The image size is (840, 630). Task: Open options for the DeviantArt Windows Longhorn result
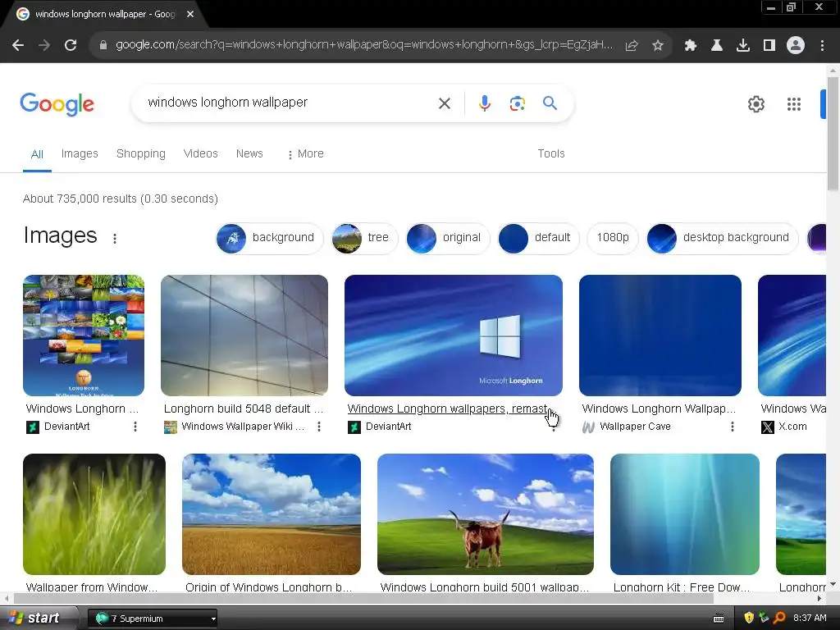(x=135, y=427)
